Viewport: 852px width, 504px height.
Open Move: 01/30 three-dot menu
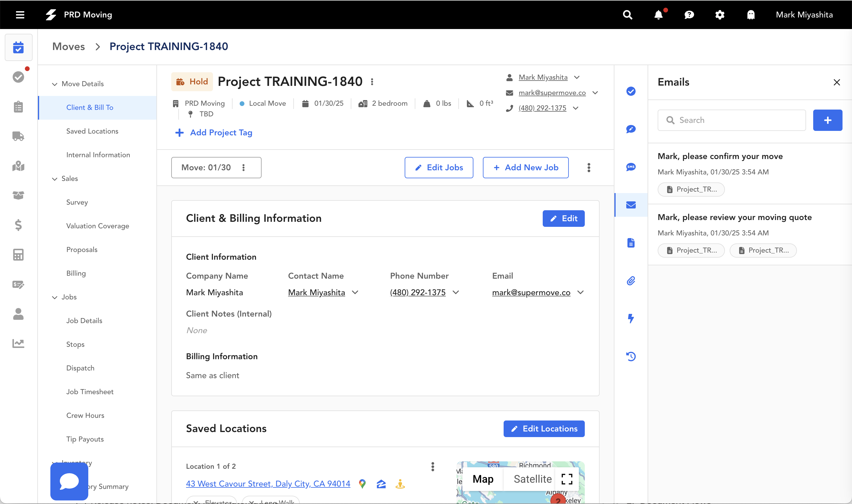click(x=244, y=167)
